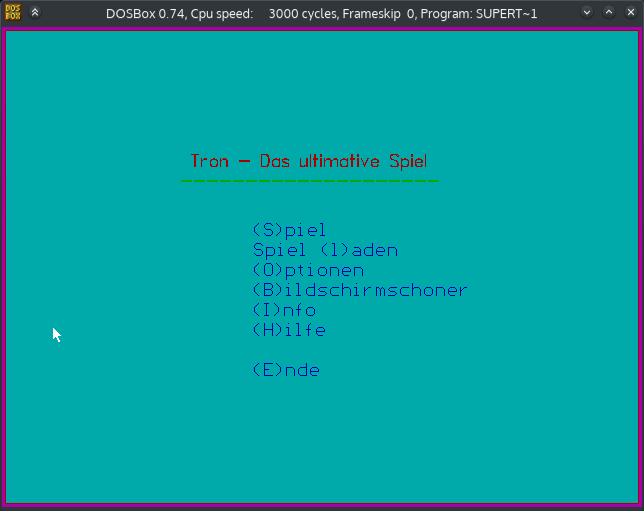
Task: Launch the (B)ildschirmschoner entry
Action: coord(360,290)
